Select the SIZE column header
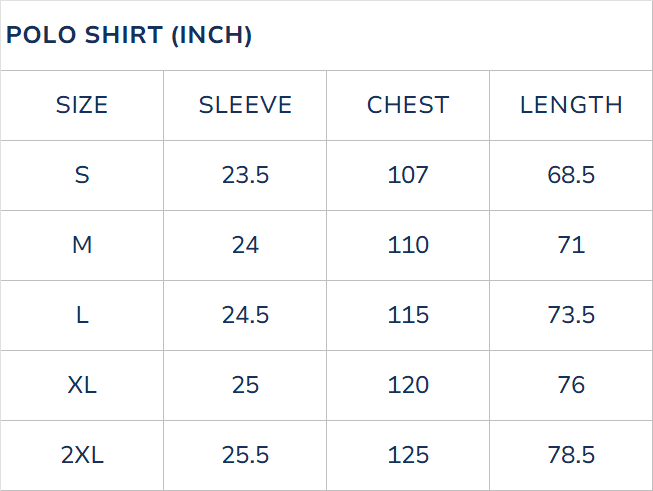653x491 pixels. (x=82, y=105)
